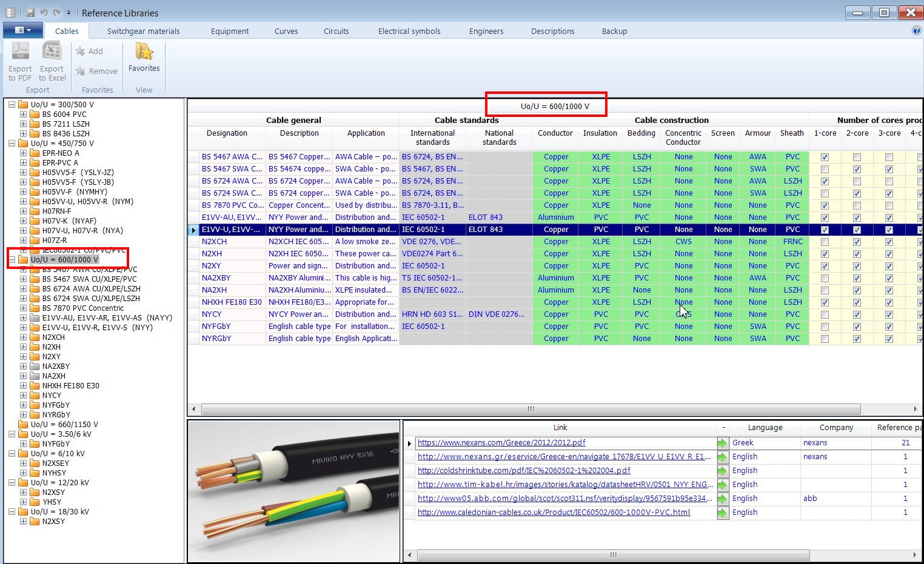Collapse the Uo/U = 600/1000 V tree node
The width and height of the screenshot is (924, 564).
point(12,259)
